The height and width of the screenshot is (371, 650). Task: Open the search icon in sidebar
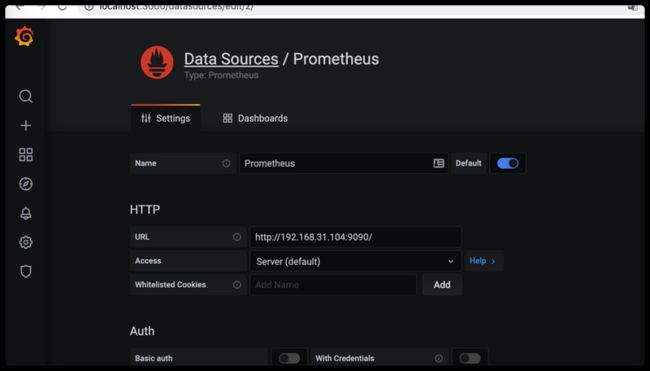[26, 96]
